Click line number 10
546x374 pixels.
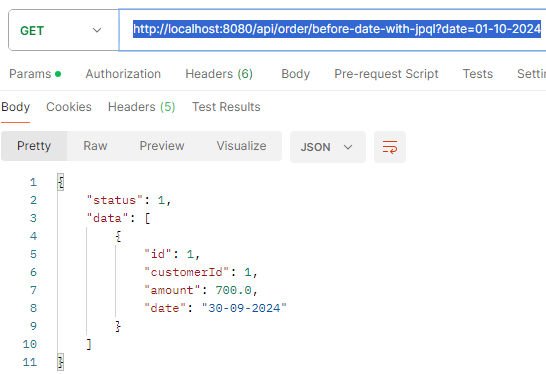(30, 344)
